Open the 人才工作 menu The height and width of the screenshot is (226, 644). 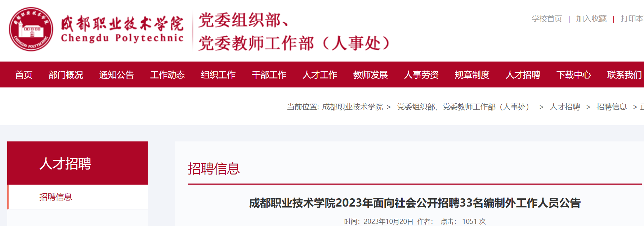[320, 75]
